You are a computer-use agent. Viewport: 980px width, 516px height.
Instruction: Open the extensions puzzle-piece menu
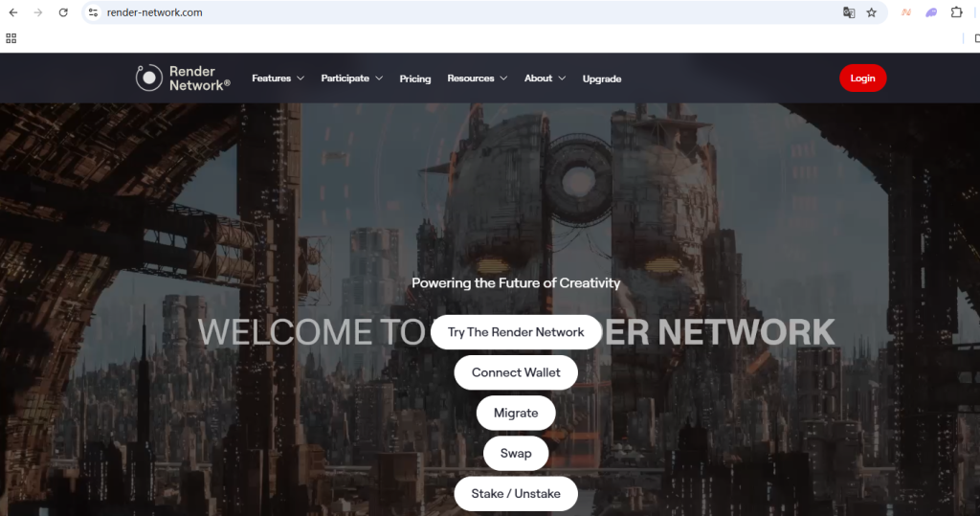956,12
